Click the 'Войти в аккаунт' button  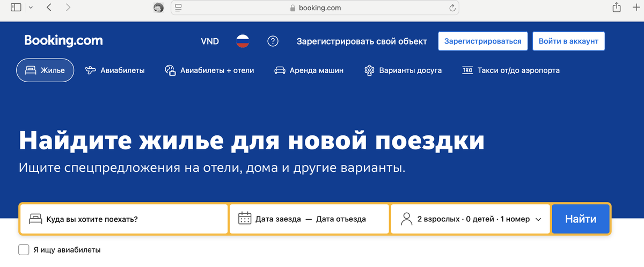569,41
